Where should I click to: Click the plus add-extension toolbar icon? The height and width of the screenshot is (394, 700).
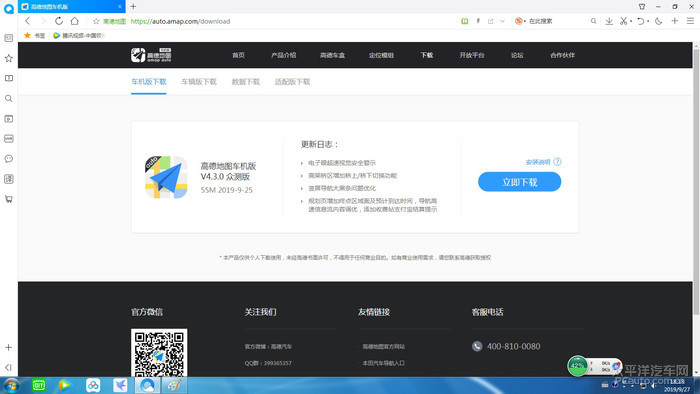coord(675,21)
